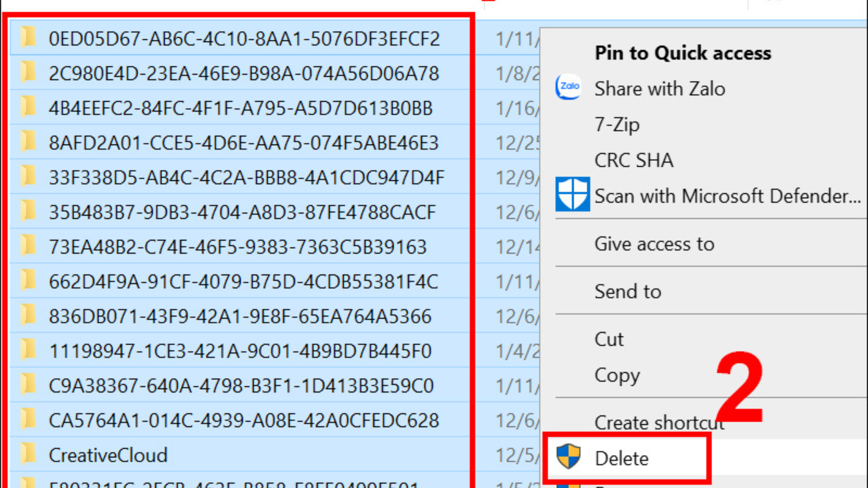The width and height of the screenshot is (868, 488).
Task: Choose Cut from the context menu
Action: 609,339
